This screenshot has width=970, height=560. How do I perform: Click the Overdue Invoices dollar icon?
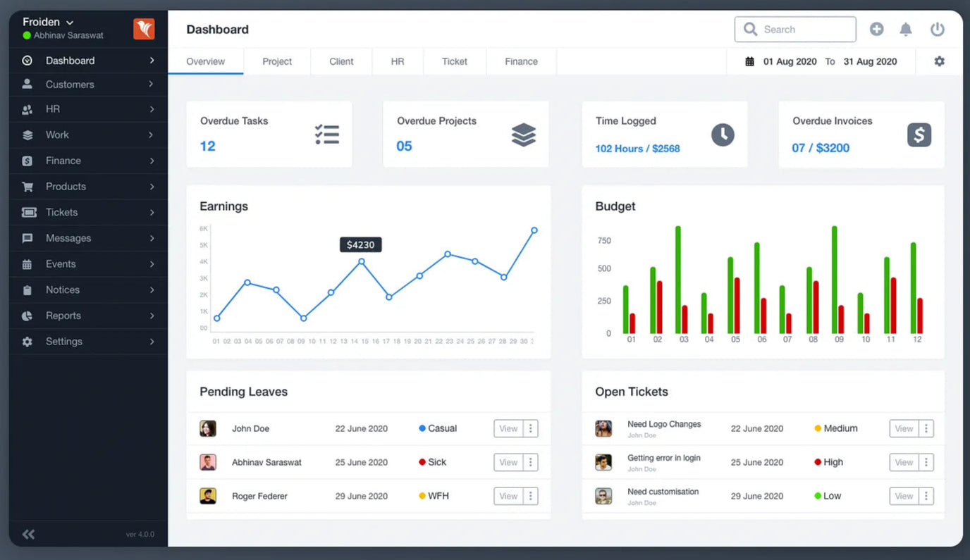(919, 135)
